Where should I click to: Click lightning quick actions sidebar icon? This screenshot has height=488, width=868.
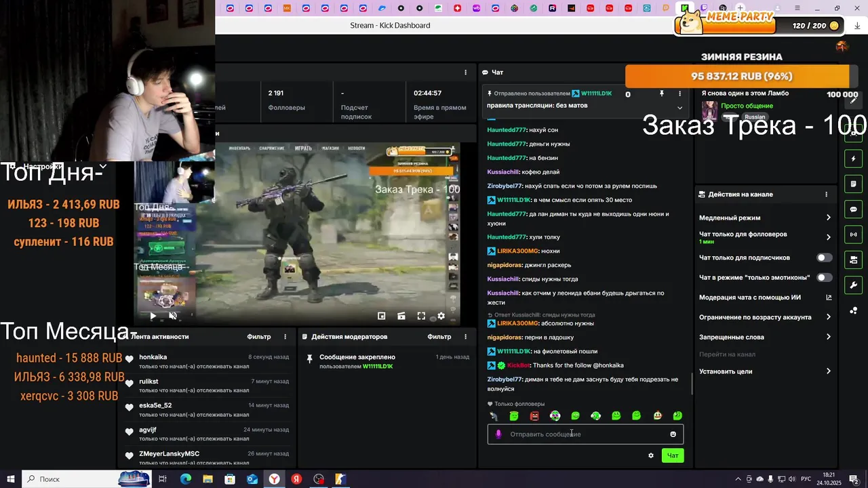pos(854,159)
